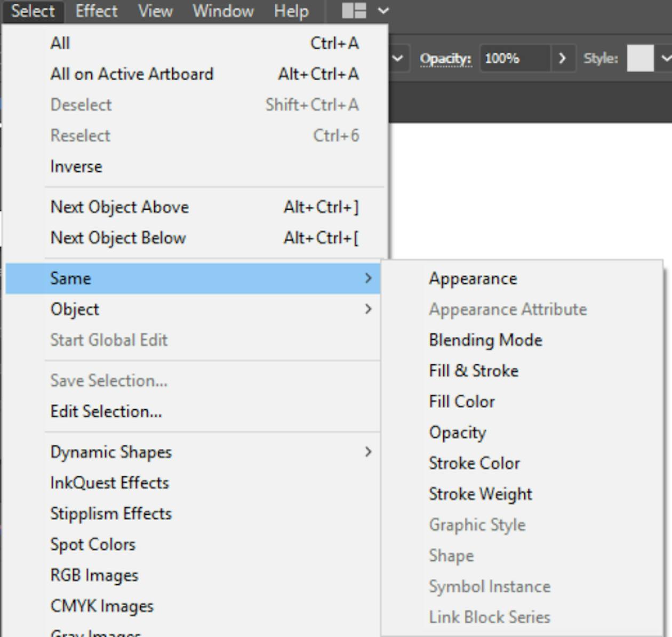
Task: Choose Appearance in the Same submenu
Action: coord(472,278)
